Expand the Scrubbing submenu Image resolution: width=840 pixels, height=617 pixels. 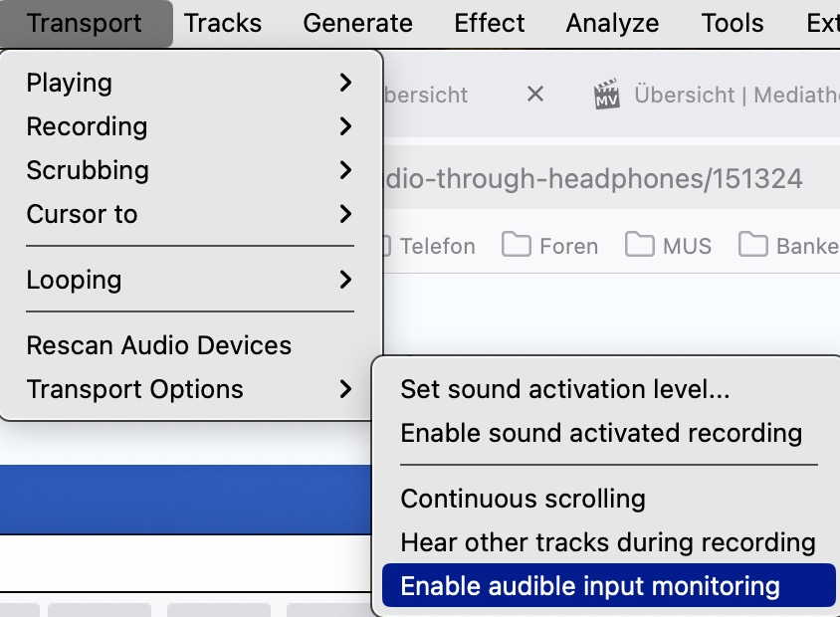click(189, 170)
